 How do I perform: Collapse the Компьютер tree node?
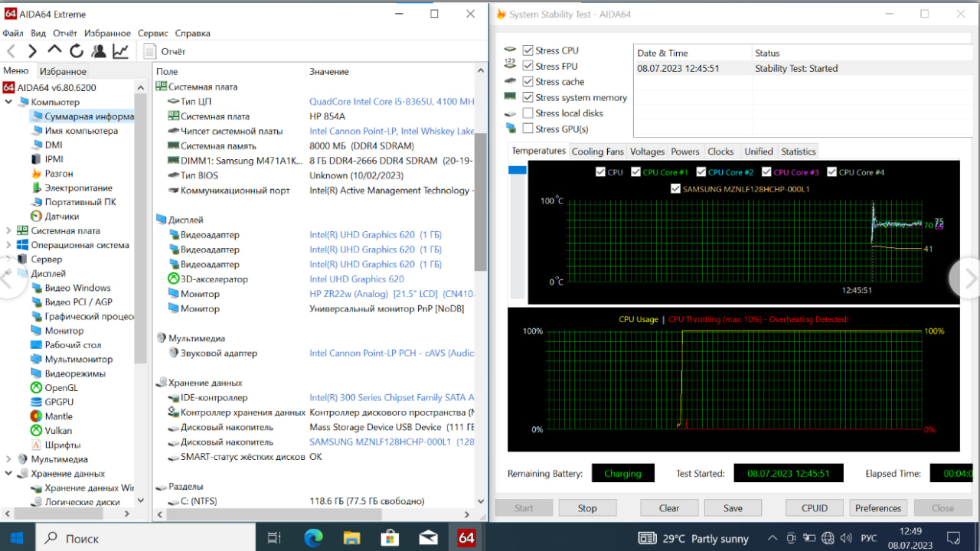point(8,102)
